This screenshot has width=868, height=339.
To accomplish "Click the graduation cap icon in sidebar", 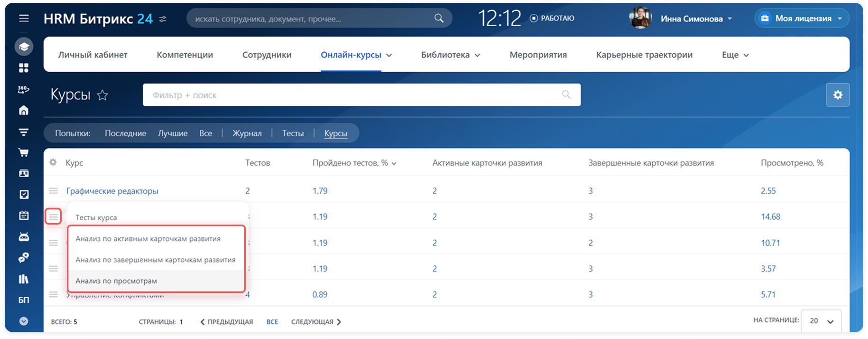I will click(x=24, y=47).
